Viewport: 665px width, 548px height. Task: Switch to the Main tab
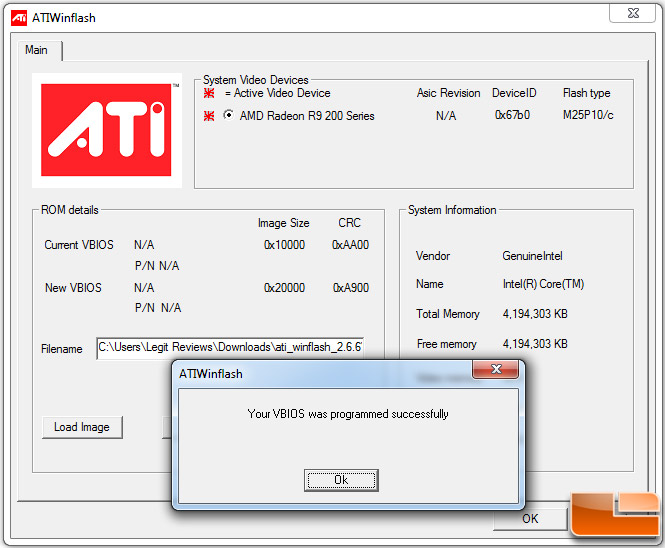click(x=36, y=50)
